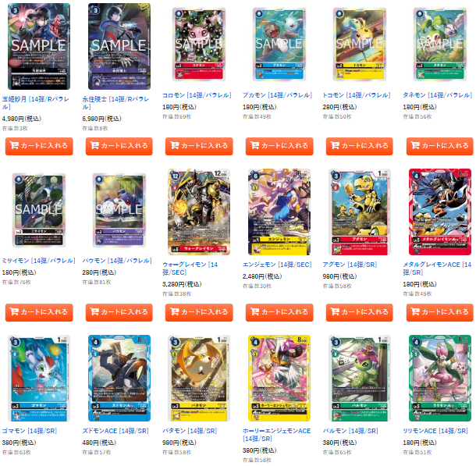The height and width of the screenshot is (466, 476).
Task: Open the トコモン [14弾/パラレル] product link
Action: point(357,95)
